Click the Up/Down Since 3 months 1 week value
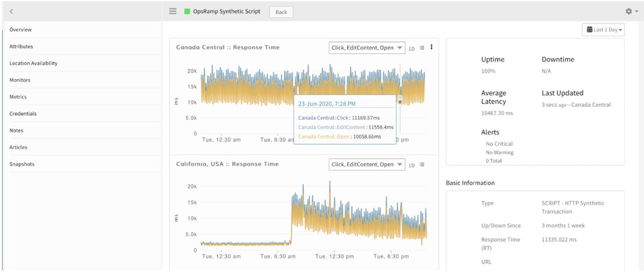Image resolution: width=644 pixels, height=272 pixels. click(563, 226)
